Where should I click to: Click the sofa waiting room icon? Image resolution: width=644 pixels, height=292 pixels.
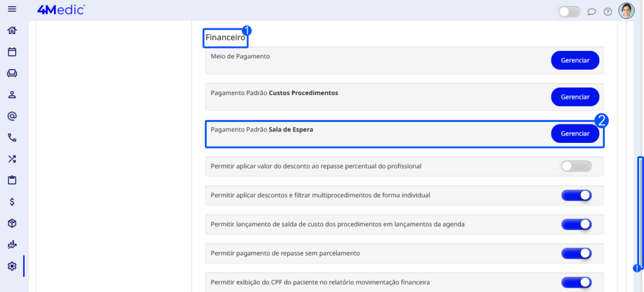[12, 74]
